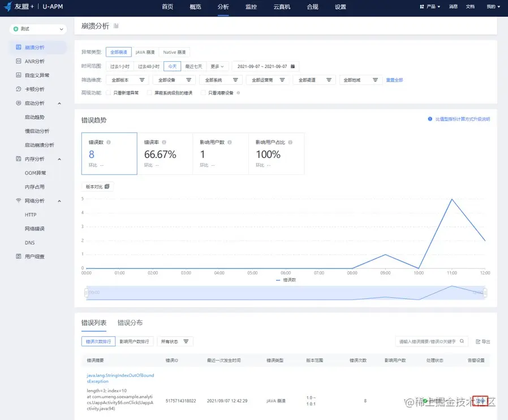
Task: Open the 全部系统 filter dropdown
Action: [221, 80]
